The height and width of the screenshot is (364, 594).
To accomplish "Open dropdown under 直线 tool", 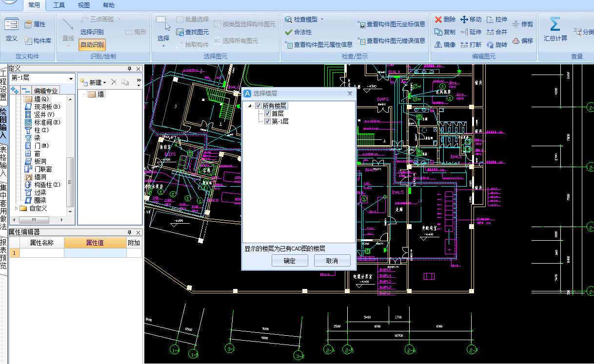I will tap(68, 46).
